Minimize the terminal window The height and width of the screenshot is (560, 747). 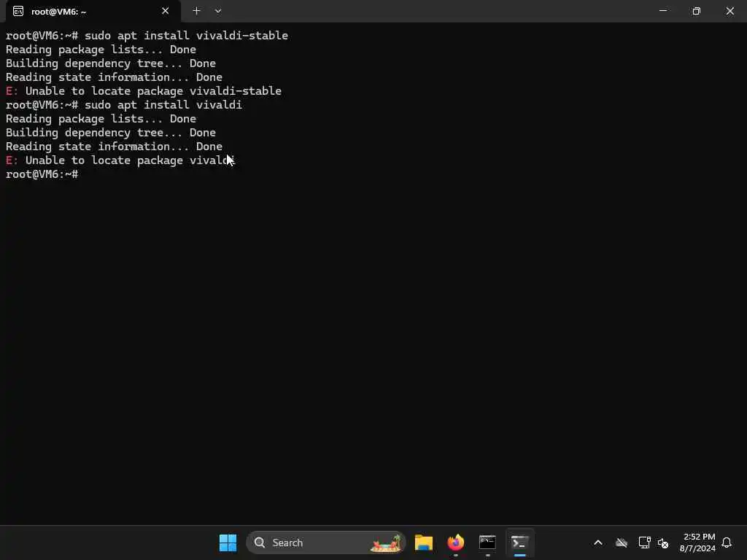pyautogui.click(x=662, y=10)
